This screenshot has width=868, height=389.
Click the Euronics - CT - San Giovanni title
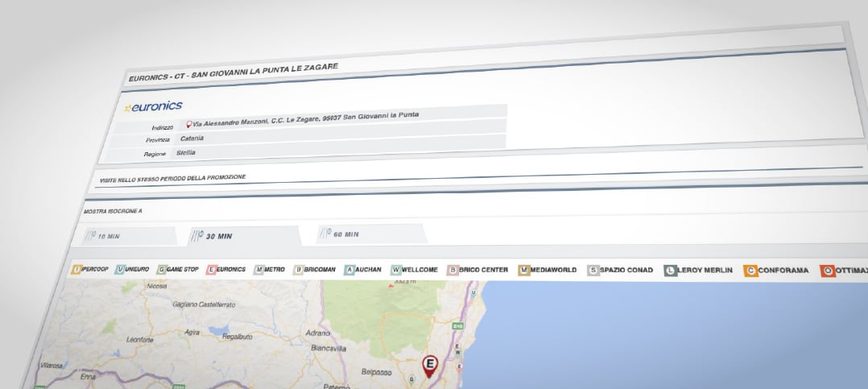[x=233, y=72]
